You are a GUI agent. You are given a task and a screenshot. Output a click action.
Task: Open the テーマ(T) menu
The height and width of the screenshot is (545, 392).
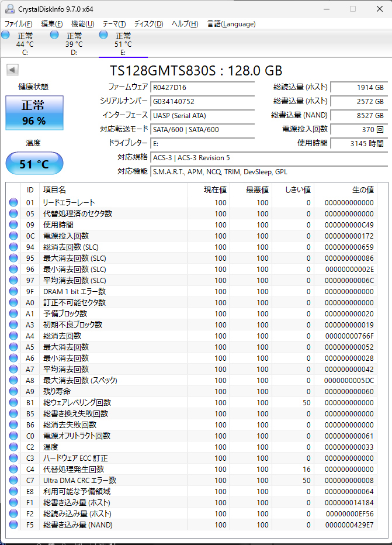[114, 23]
